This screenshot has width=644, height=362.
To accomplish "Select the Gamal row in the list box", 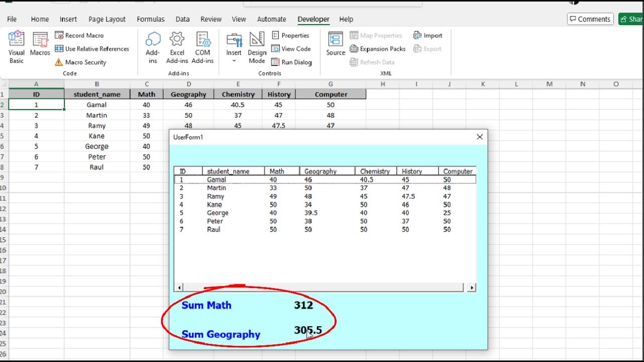I will point(325,179).
